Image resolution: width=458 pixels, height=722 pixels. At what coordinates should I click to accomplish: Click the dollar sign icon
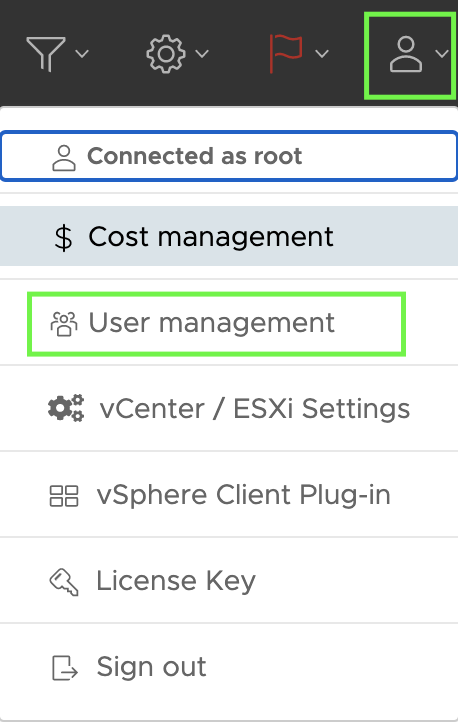click(63, 238)
